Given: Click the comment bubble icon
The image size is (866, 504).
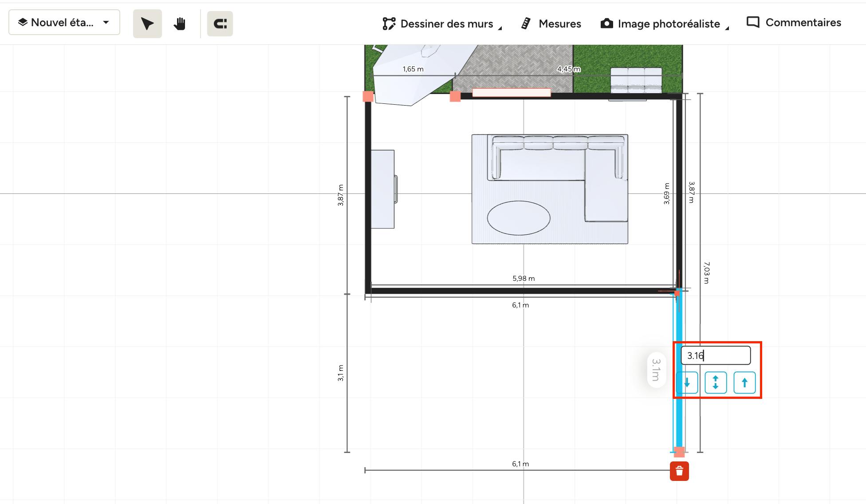Looking at the screenshot, I should 753,23.
